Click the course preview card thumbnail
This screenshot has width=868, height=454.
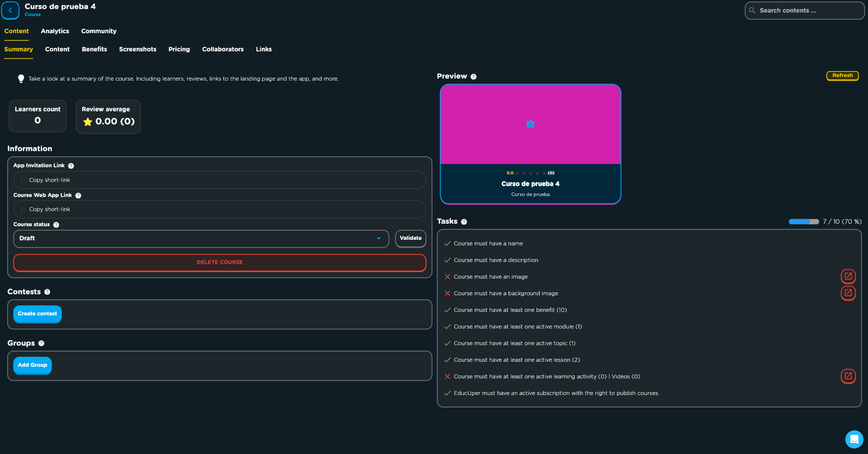[530, 124]
